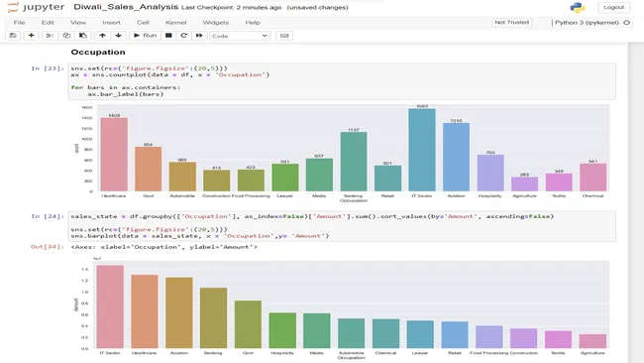Click the IT Sector bar in countplot
Screen dimensions: 644x363
[x=422, y=150]
